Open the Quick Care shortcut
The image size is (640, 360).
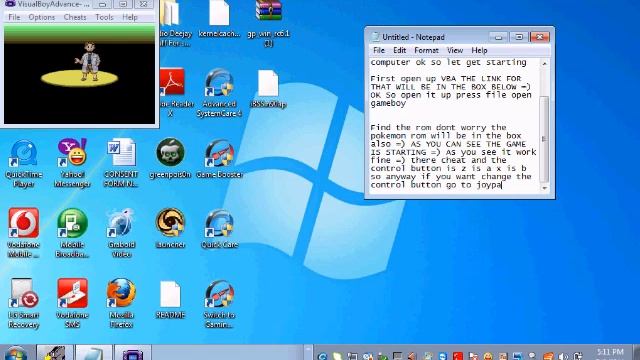point(220,229)
